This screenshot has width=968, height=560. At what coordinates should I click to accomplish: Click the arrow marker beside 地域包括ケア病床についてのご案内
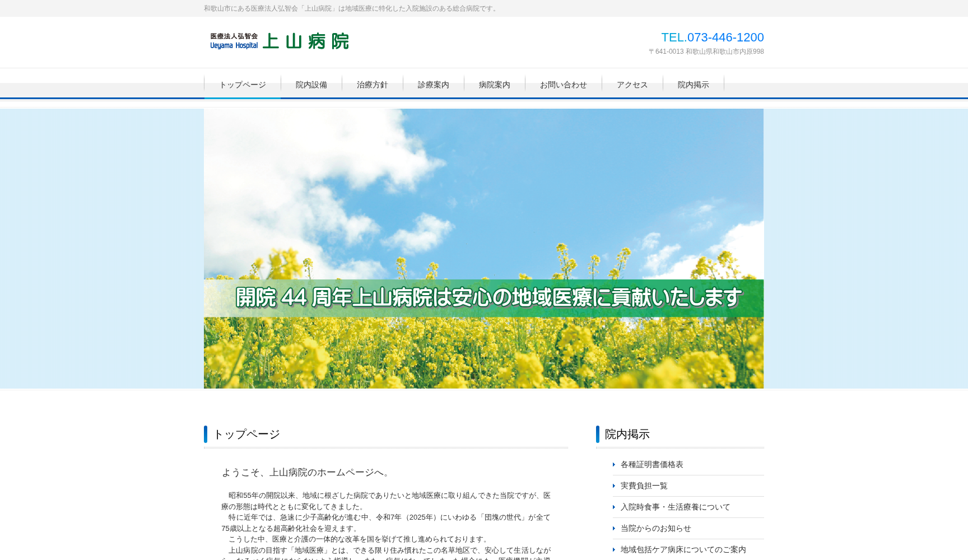[614, 549]
